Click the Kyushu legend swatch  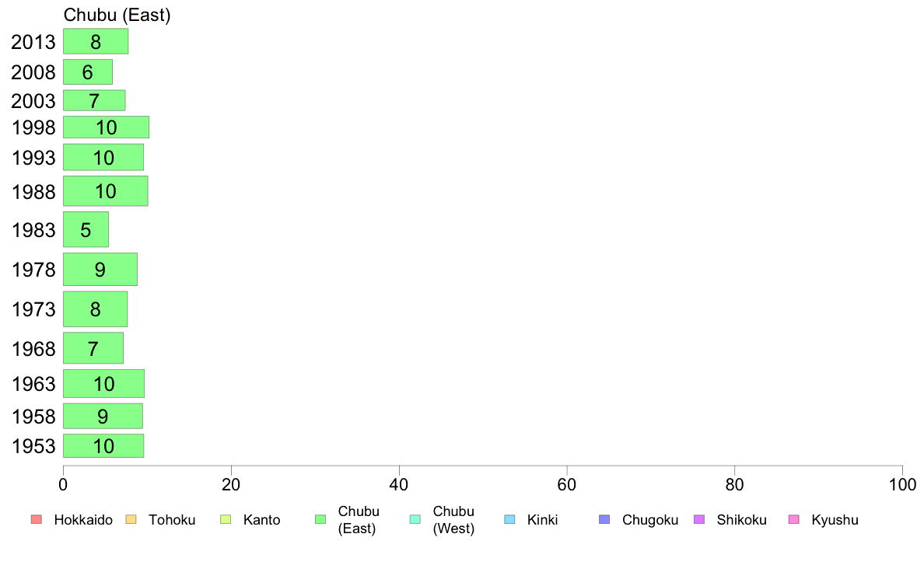(794, 520)
